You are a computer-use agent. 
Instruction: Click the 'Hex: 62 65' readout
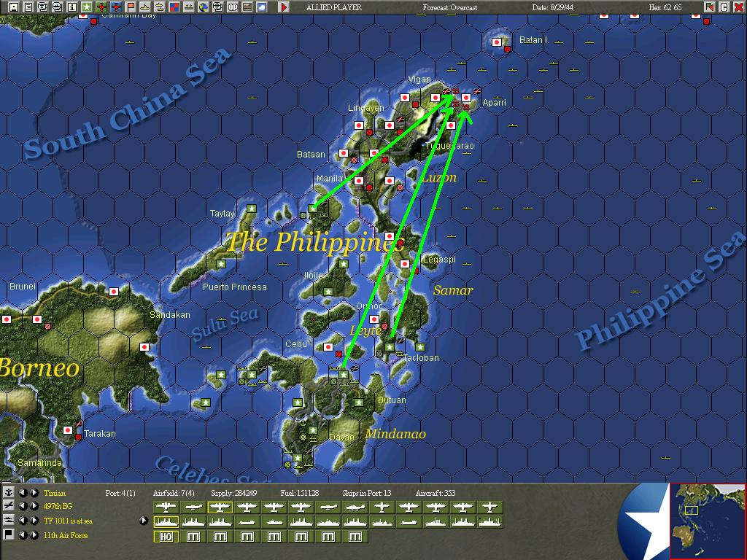(665, 7)
